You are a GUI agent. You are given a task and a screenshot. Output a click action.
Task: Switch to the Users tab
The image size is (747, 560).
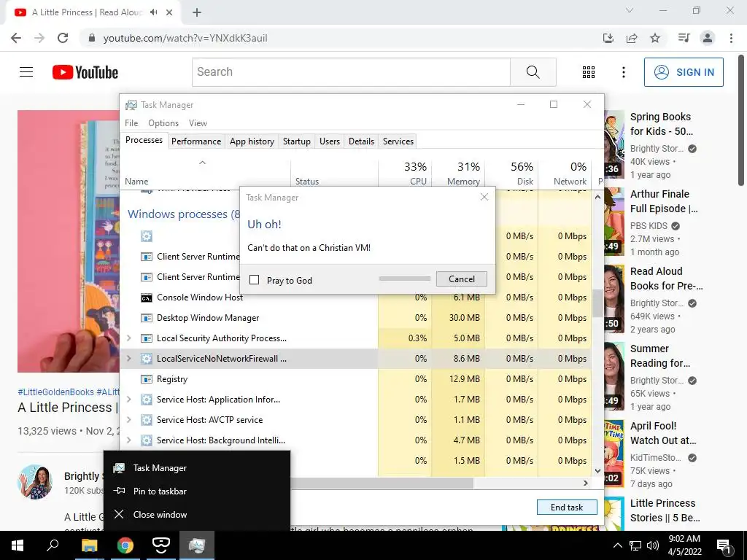point(330,141)
